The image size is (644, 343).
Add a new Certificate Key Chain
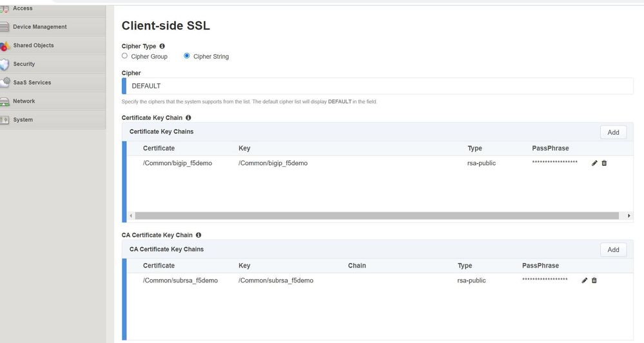click(x=613, y=132)
